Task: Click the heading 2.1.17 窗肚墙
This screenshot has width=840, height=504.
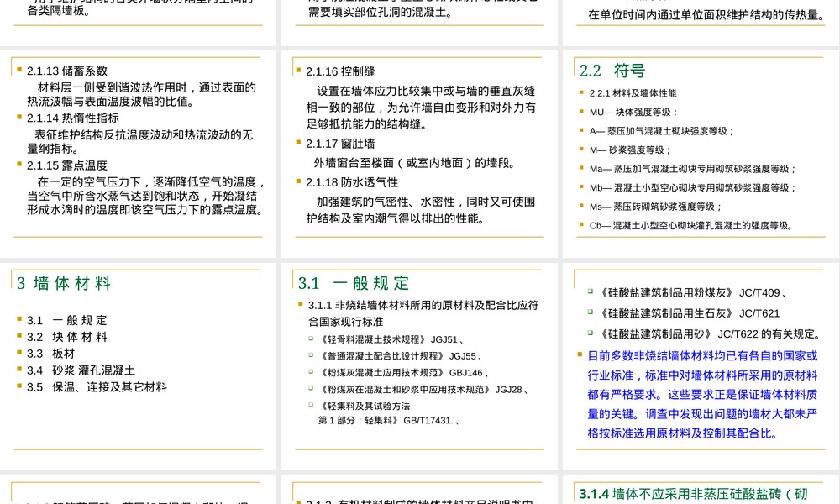Action: coord(340,144)
